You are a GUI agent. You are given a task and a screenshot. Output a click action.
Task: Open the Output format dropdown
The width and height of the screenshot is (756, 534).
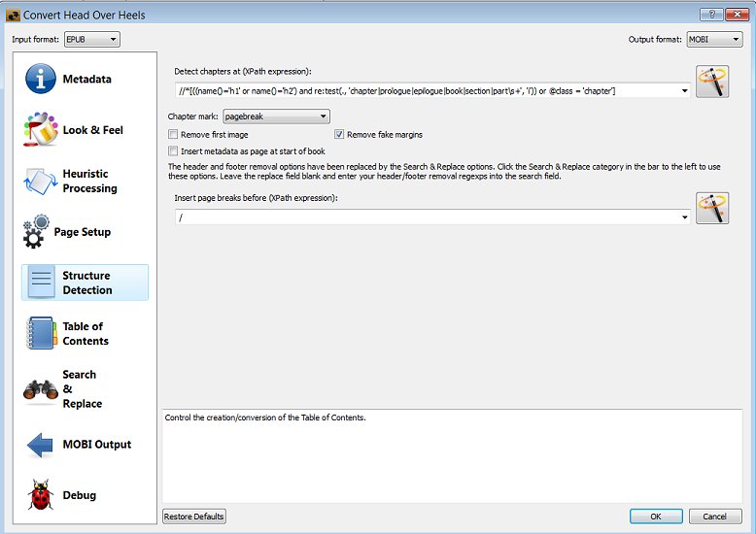click(x=714, y=39)
